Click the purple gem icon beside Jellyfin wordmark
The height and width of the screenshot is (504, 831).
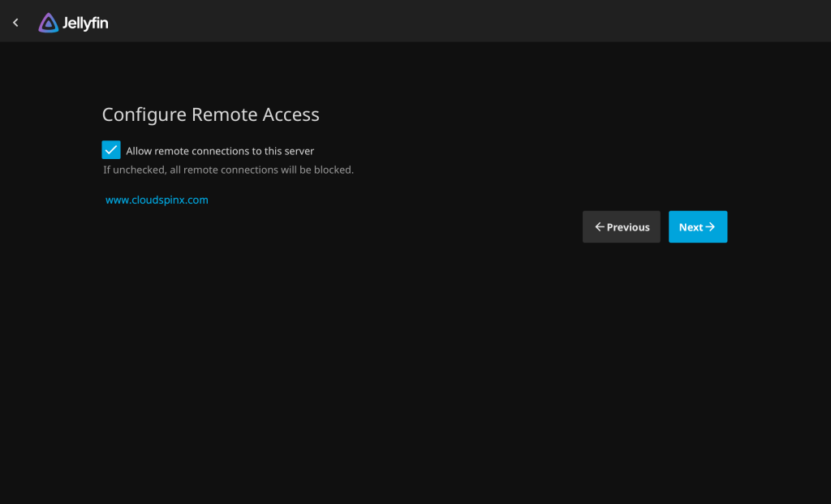[50, 22]
